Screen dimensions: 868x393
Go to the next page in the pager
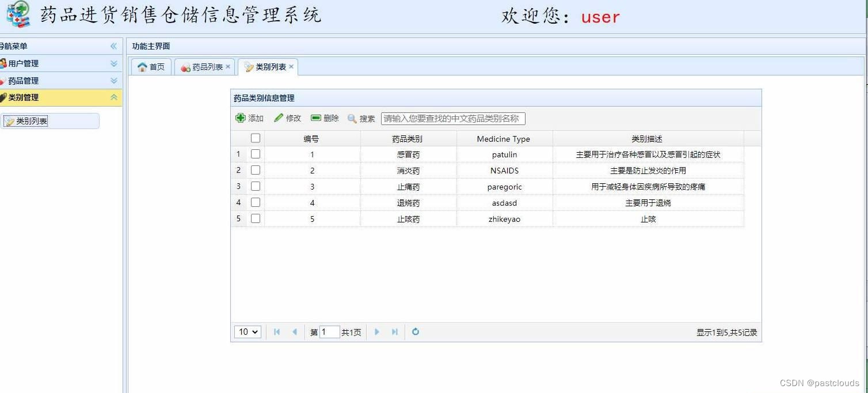[x=377, y=332]
